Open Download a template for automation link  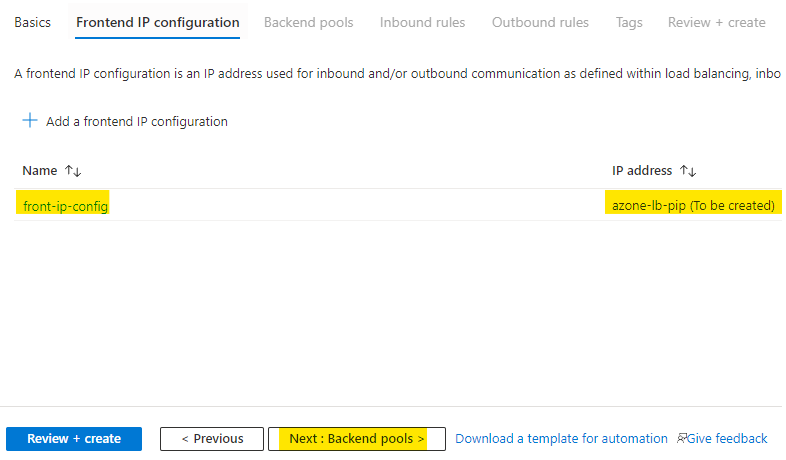click(561, 438)
